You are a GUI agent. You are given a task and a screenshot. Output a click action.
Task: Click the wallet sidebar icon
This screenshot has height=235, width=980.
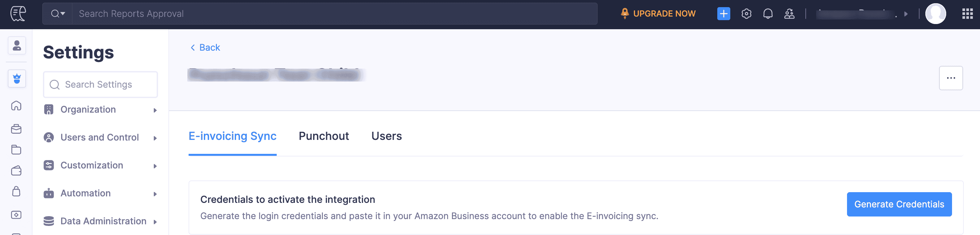tap(16, 170)
